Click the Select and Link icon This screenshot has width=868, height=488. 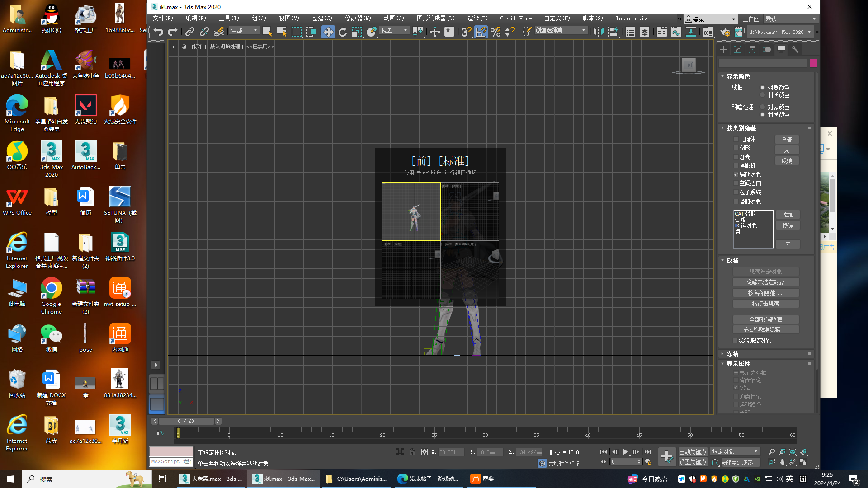point(190,32)
